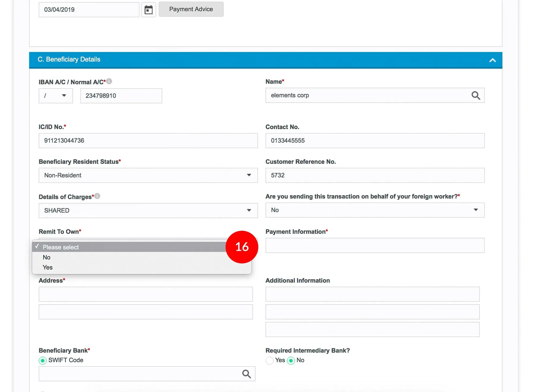Click the Customer Reference No. field
Viewport: 535px width, 392px height.
[374, 175]
